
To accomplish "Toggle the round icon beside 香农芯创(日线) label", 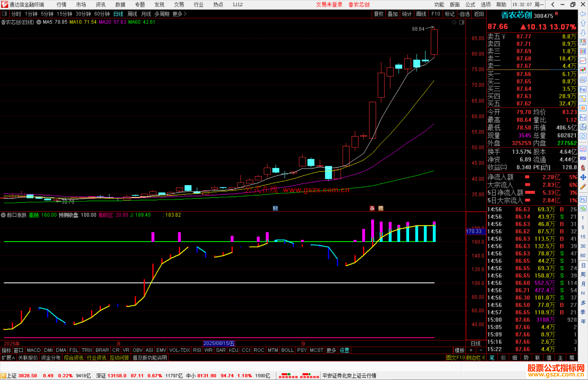I will [39, 22].
